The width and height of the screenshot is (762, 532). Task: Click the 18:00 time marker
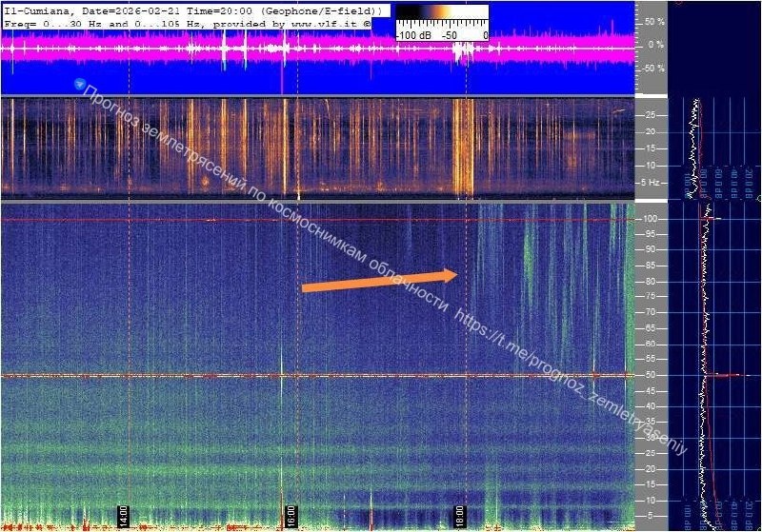click(459, 517)
